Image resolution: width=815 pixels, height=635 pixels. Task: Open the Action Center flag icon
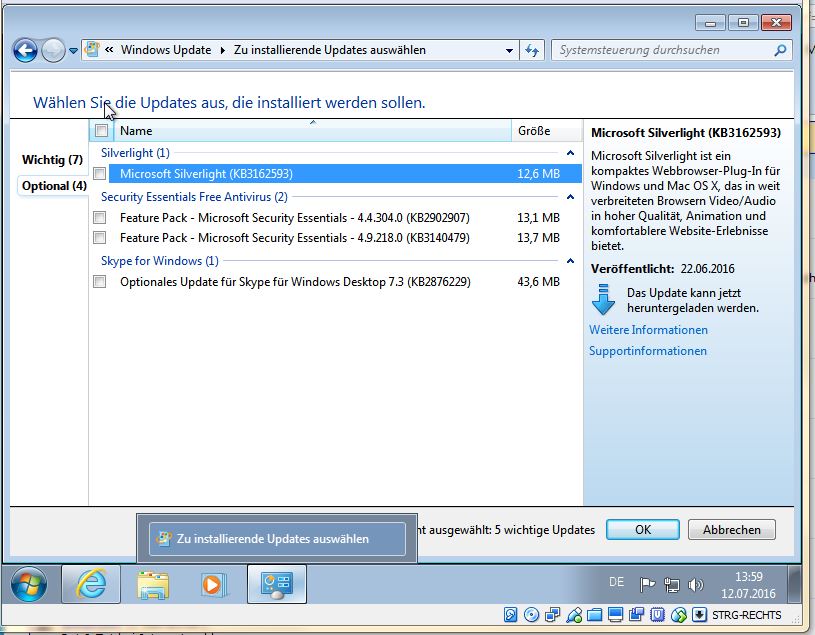point(647,585)
